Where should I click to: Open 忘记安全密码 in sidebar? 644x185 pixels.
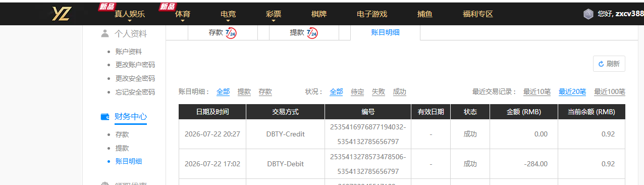click(x=135, y=92)
